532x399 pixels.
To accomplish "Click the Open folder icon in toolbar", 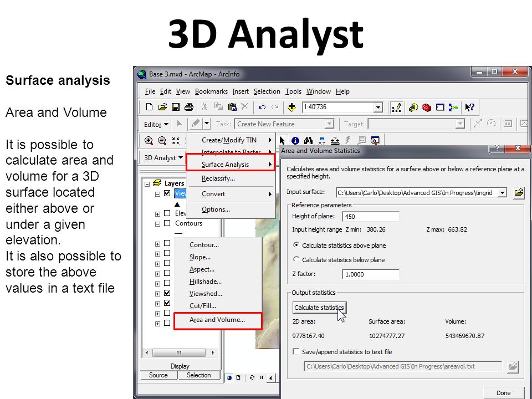I will click(x=162, y=107).
